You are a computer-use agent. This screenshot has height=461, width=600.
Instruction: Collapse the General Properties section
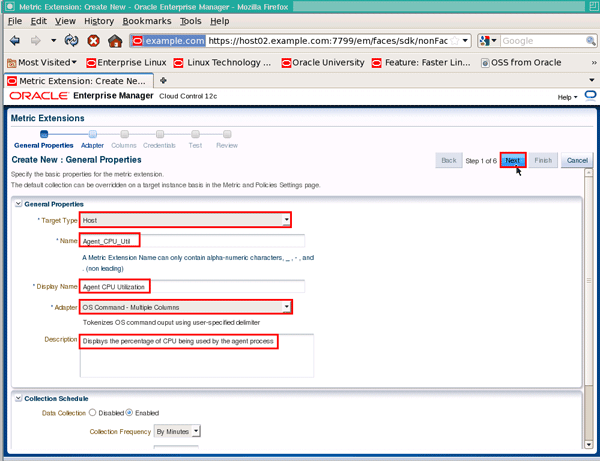(18, 204)
